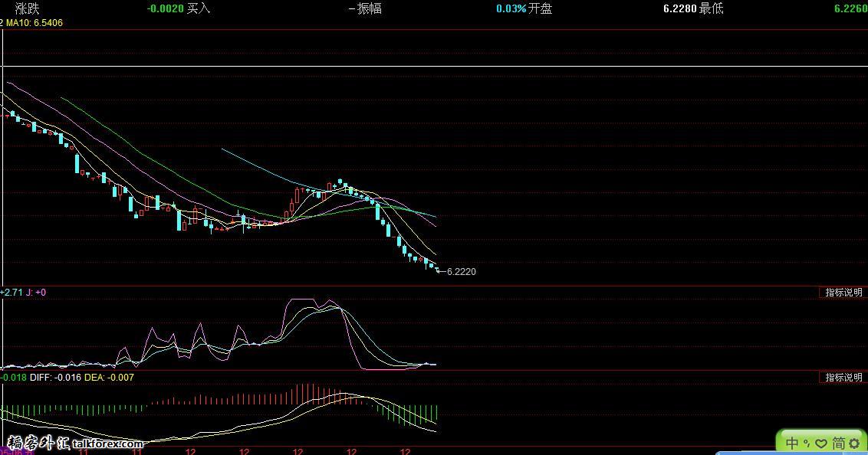Select the 涨跌 label in header
The width and height of the screenshot is (868, 455).
(x=28, y=8)
